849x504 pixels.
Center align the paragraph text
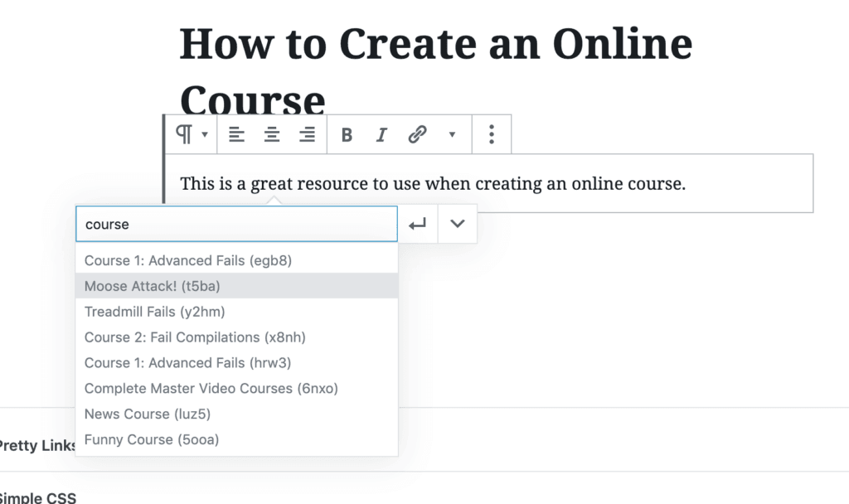pyautogui.click(x=272, y=134)
